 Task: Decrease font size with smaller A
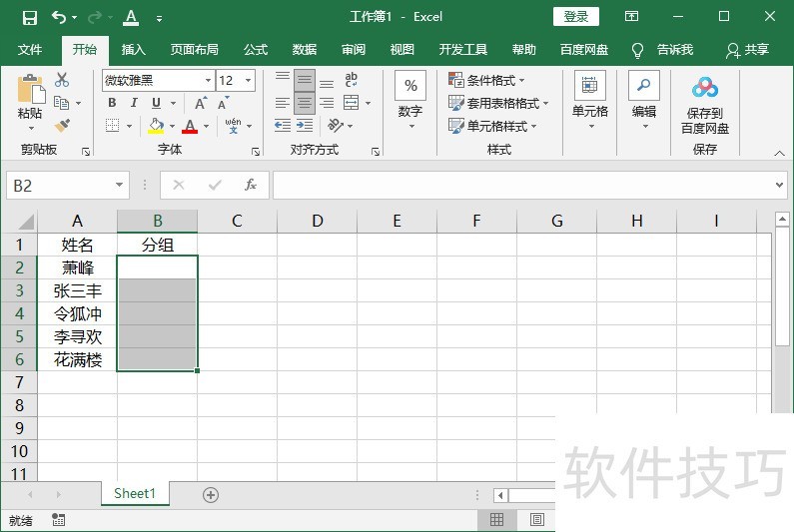click(x=223, y=103)
